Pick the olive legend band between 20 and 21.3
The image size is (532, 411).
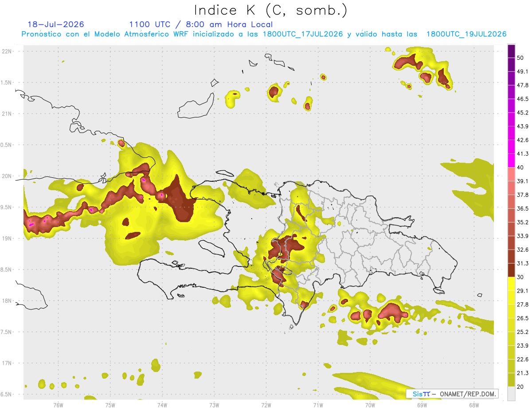[x=512, y=380]
